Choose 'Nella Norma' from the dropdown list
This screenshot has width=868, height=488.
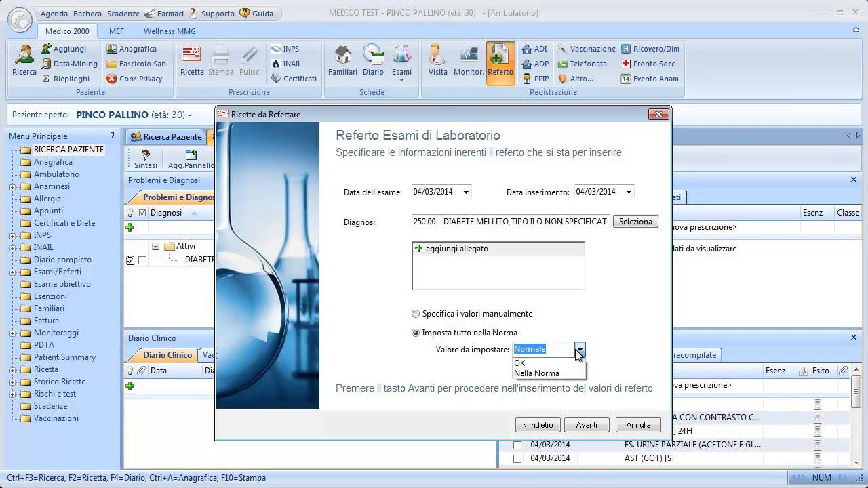point(549,373)
